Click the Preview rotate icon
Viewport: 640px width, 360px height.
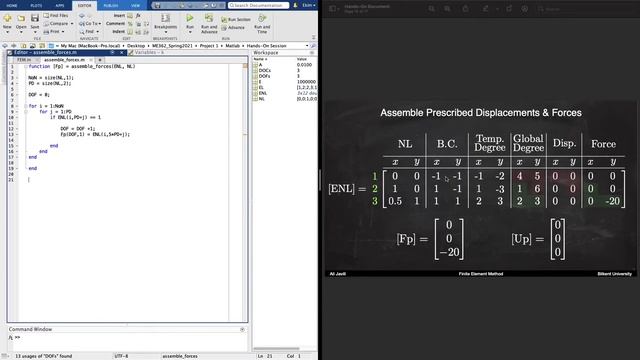[x=509, y=9]
